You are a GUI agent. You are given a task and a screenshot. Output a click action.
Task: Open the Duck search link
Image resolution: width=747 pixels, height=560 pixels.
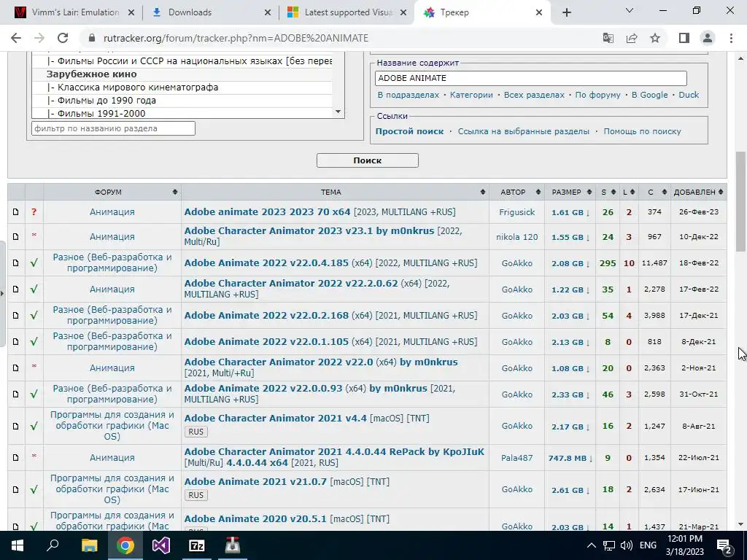coord(689,95)
